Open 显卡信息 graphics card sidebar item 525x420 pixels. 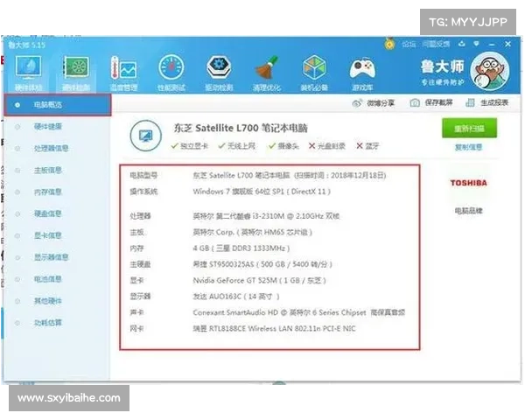(x=48, y=235)
